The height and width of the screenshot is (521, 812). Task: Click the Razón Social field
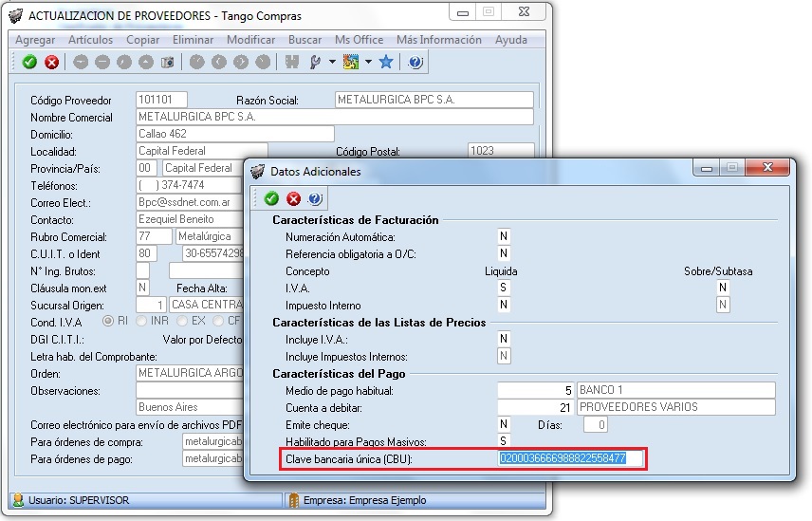click(x=434, y=100)
